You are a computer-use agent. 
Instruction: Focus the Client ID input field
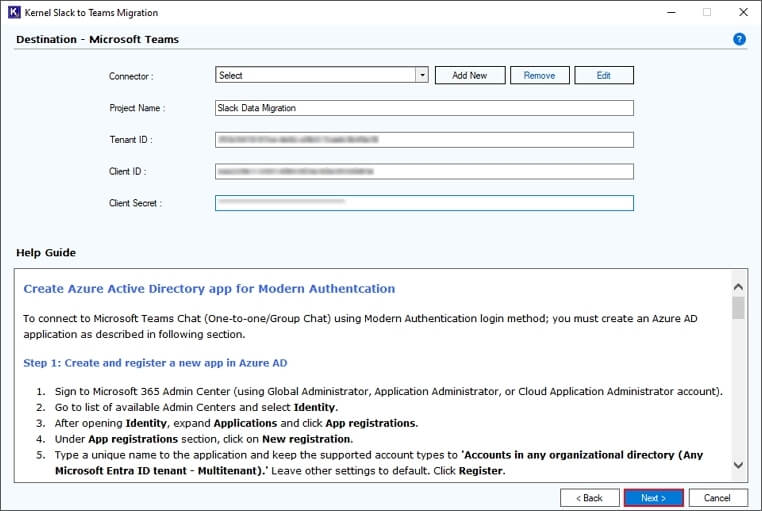424,171
